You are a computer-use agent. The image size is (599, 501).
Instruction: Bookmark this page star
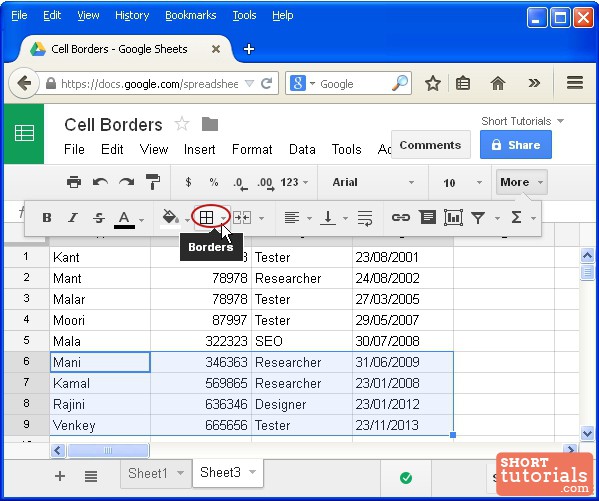click(x=433, y=83)
